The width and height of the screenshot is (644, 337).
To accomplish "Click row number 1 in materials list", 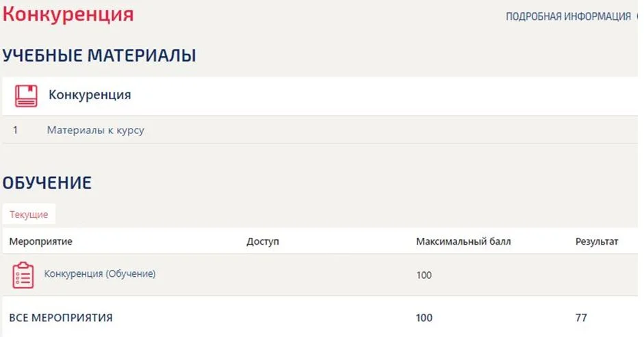I will [15, 130].
